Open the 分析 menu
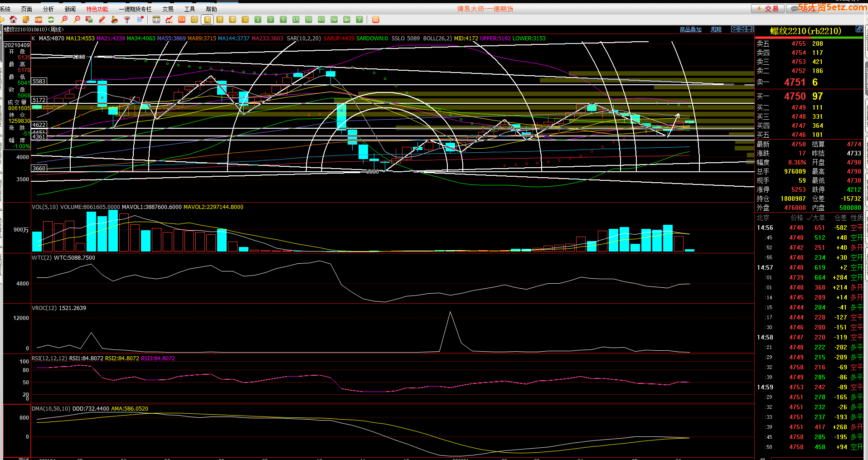 click(48, 9)
